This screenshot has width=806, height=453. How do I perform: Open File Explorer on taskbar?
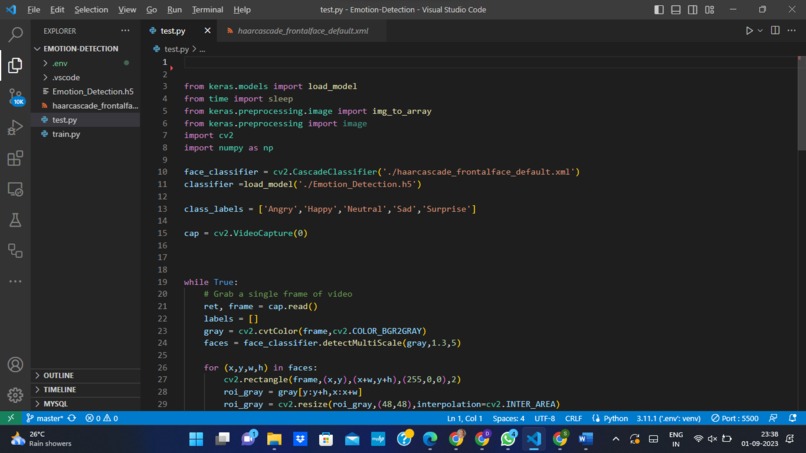[274, 439]
